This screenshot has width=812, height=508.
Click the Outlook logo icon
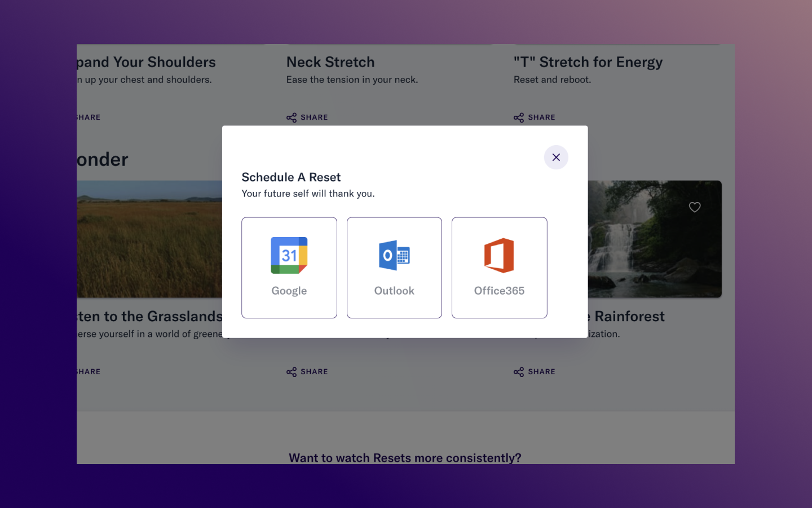coord(394,255)
